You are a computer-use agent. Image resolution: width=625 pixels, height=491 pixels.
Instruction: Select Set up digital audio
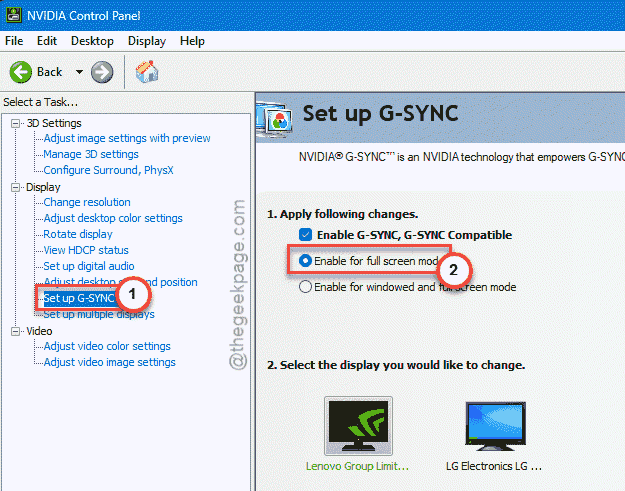88,266
